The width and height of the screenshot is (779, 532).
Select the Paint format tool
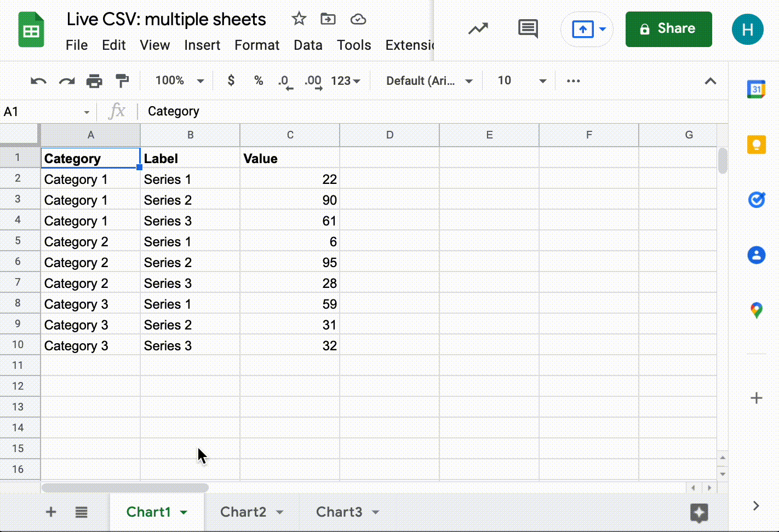[122, 80]
